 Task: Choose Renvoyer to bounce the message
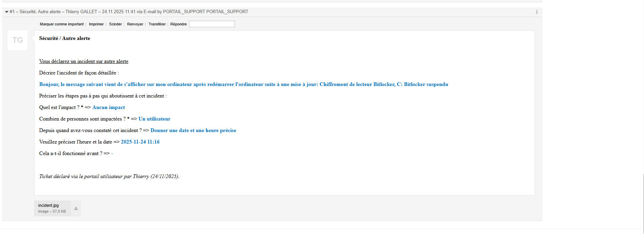135,24
